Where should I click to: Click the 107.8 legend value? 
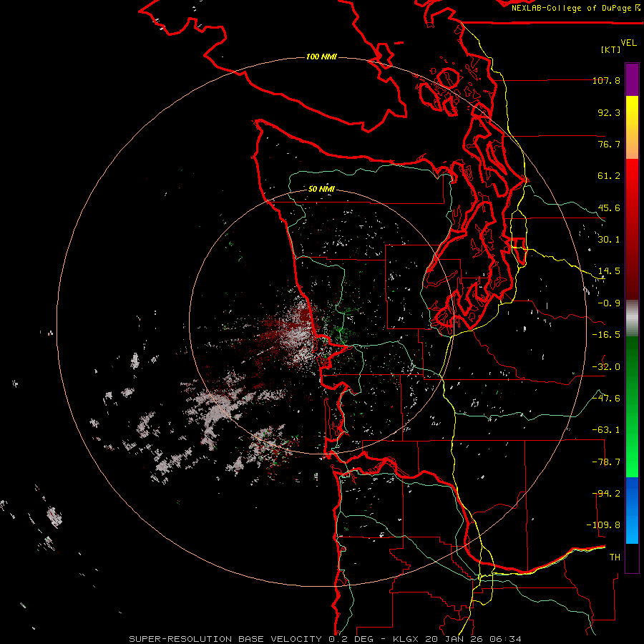[x=606, y=80]
